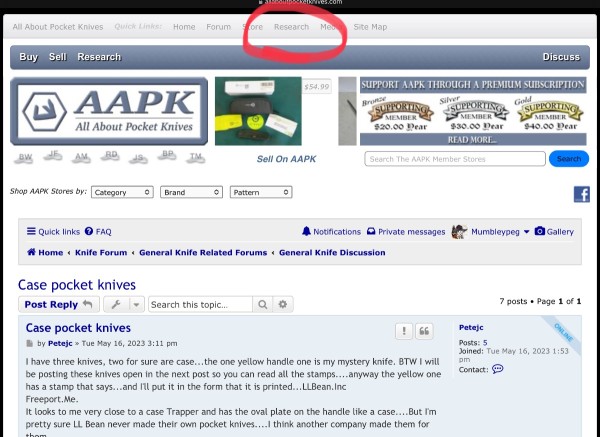Click the Home house icon in breadcrumbs
This screenshot has width=600, height=437.
click(31, 252)
